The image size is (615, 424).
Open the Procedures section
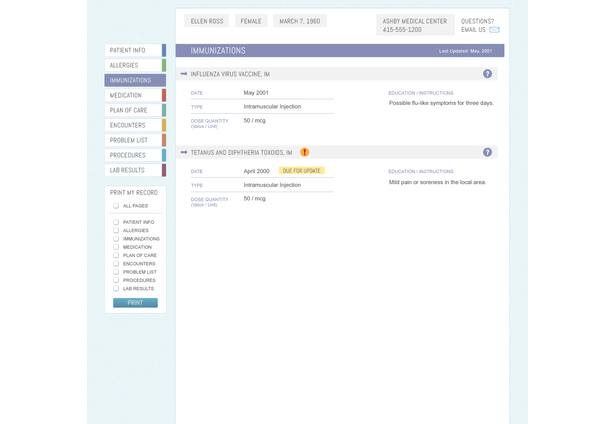click(135, 155)
